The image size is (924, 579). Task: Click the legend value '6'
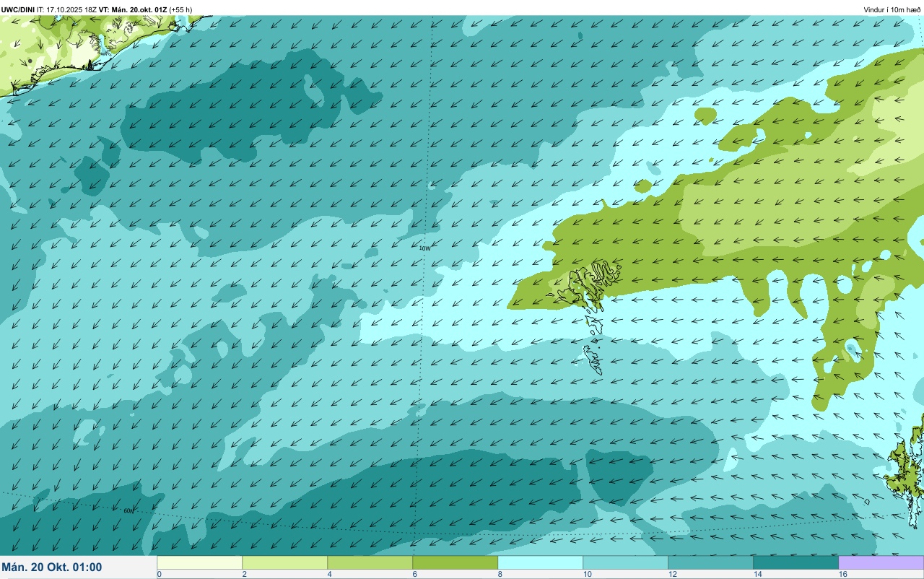click(414, 574)
